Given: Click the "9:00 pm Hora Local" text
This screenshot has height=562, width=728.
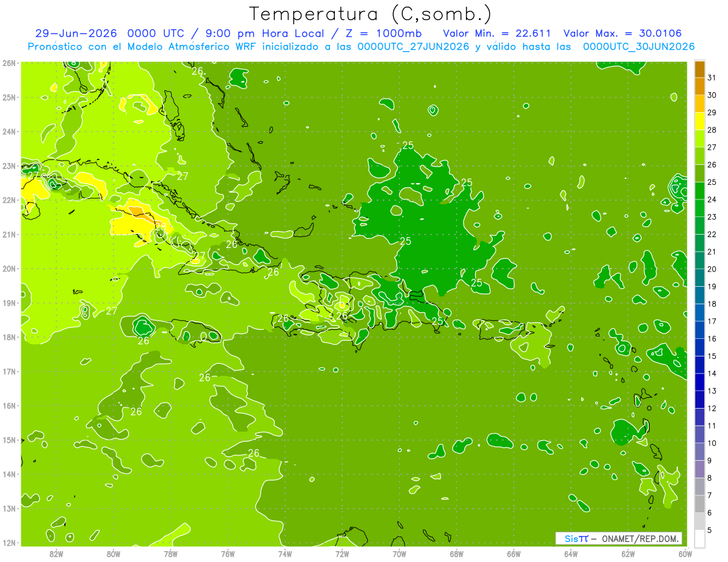Looking at the screenshot, I should [x=265, y=33].
